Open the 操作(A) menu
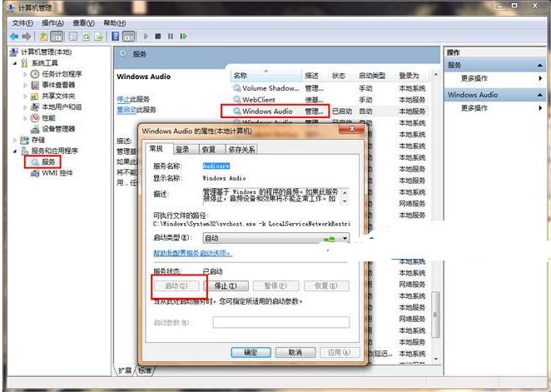551x392 pixels. 52,23
